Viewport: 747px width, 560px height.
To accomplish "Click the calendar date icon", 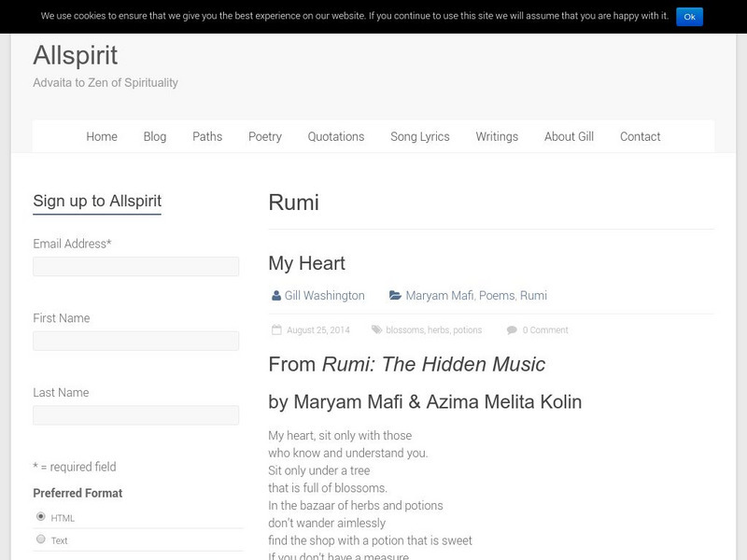I will point(277,329).
